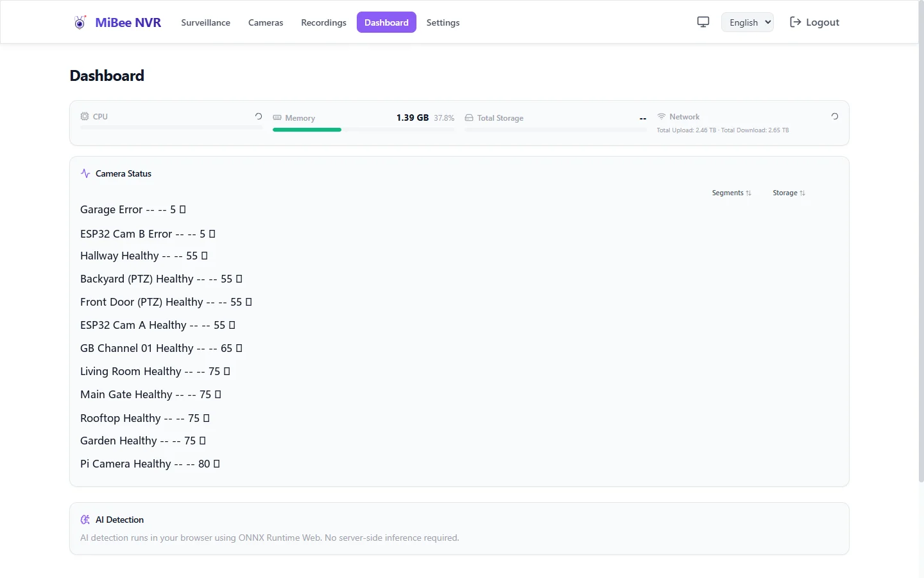Sort camera list by Segments
This screenshot has height=578, width=924.
pyautogui.click(x=732, y=193)
